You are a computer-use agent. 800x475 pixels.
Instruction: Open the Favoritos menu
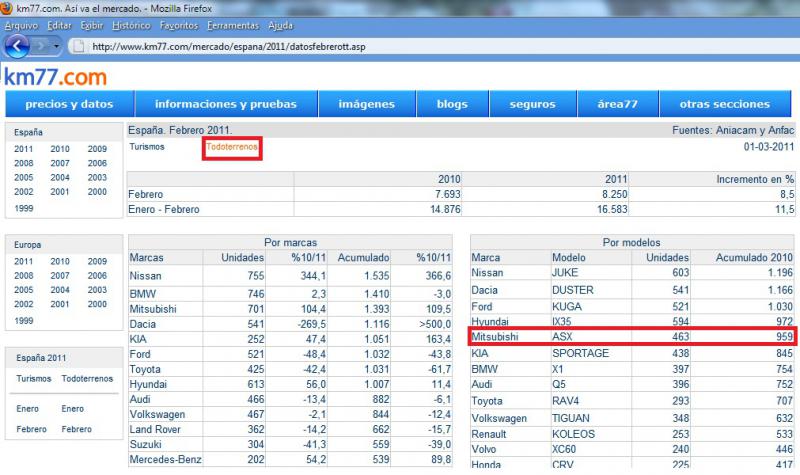point(179,26)
